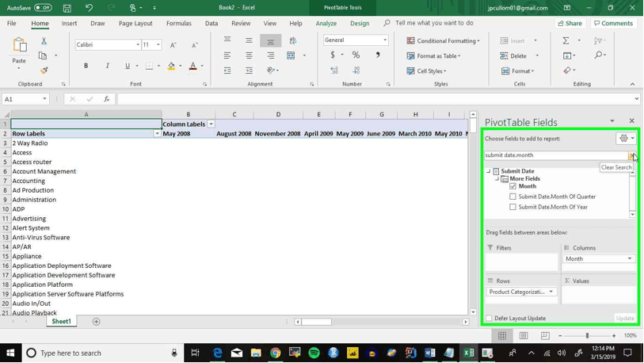Open the Name Box dropdown arrow
644x363 pixels.
44,99
